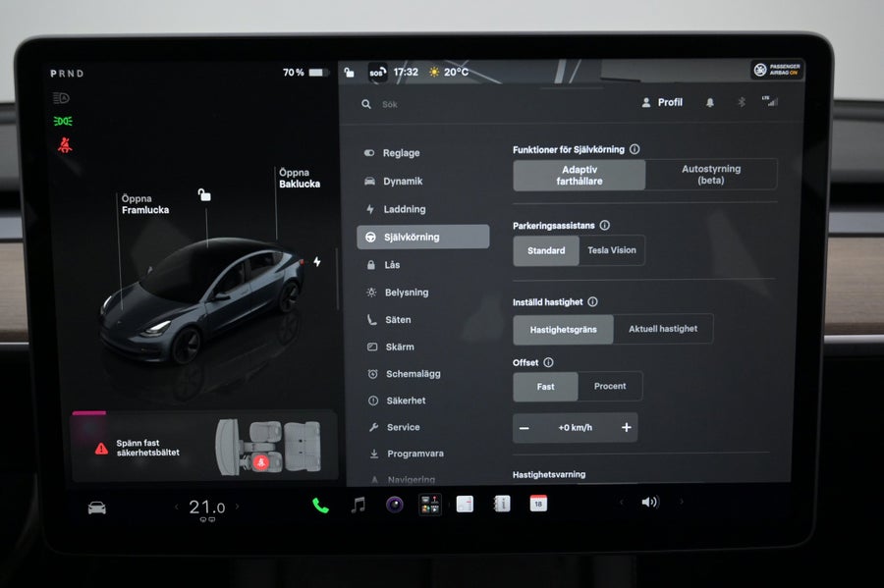Tap the 70 % battery indicator

coord(304,73)
